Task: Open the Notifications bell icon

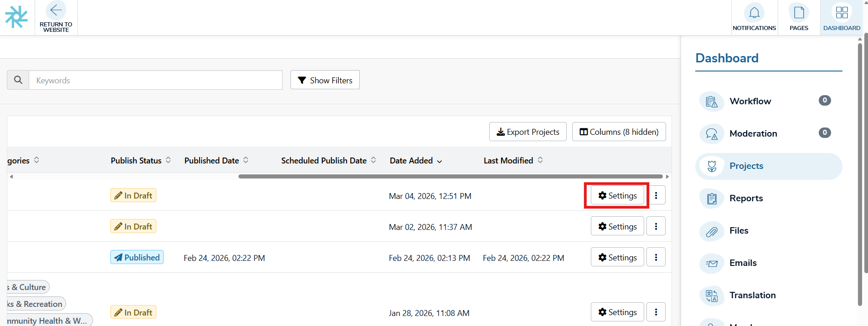Action: tap(754, 13)
